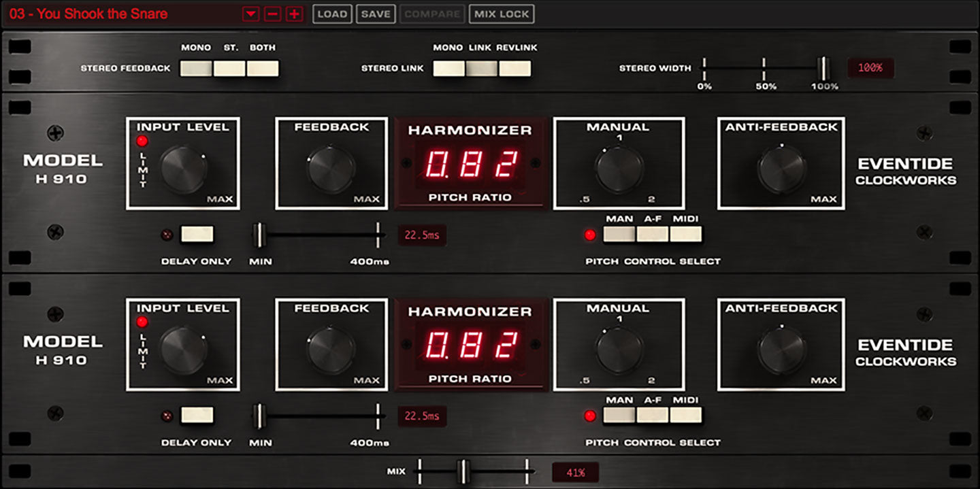Toggle the MIX LOCK button
Image resolution: width=980 pixels, height=489 pixels.
tap(502, 14)
